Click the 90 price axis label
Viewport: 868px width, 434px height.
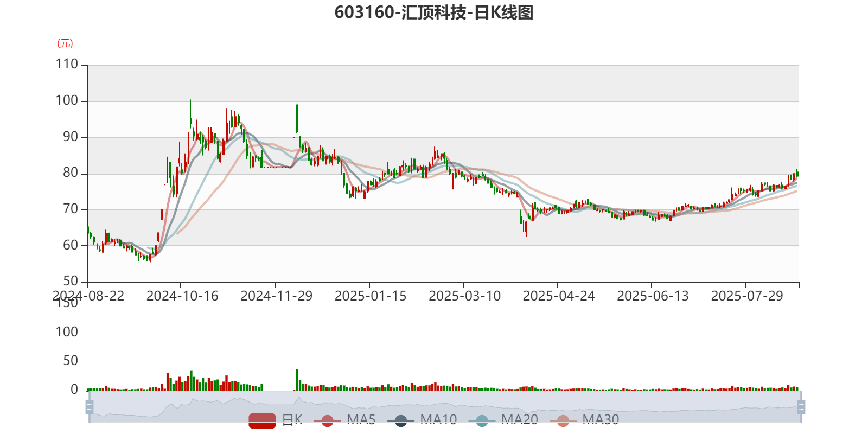click(x=71, y=137)
